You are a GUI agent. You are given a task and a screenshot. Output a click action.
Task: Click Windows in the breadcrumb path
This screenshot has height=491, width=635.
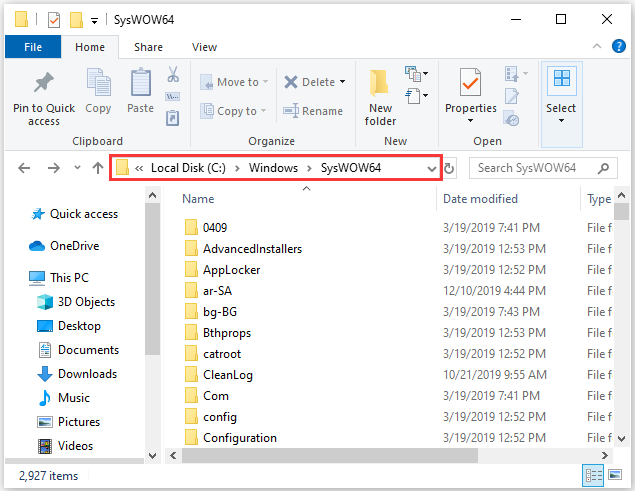(x=273, y=168)
